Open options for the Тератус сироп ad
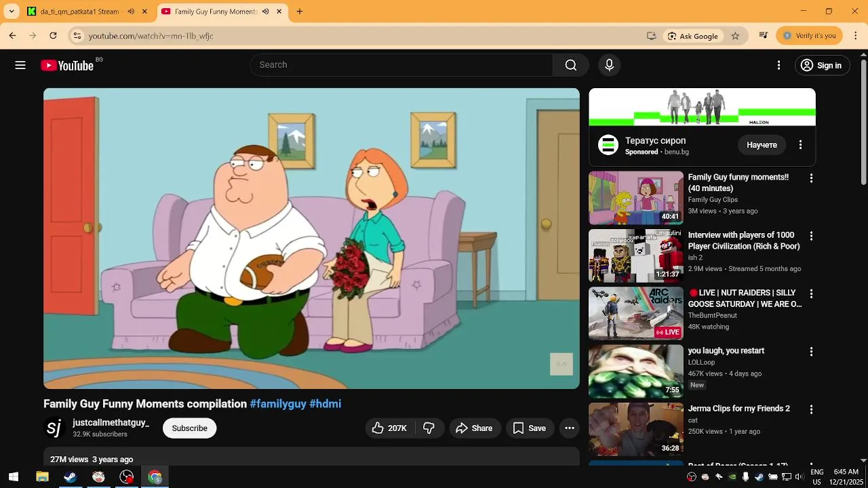The image size is (868, 488). click(x=800, y=145)
